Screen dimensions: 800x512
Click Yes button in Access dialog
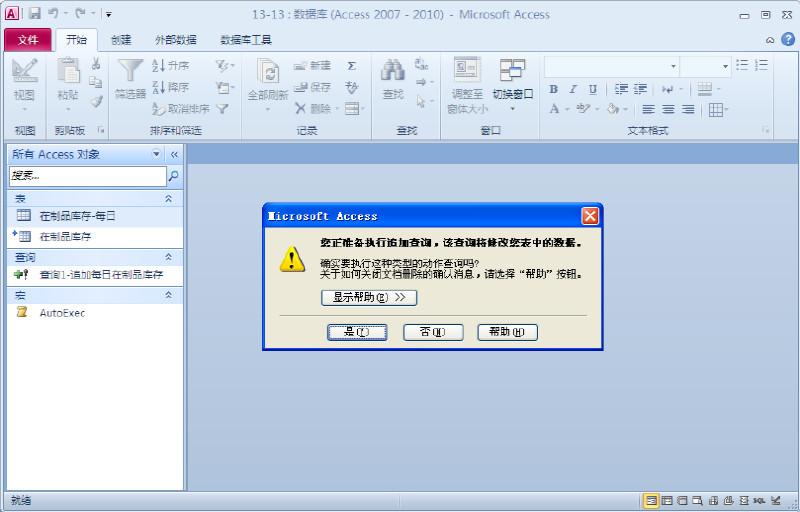[x=357, y=332]
